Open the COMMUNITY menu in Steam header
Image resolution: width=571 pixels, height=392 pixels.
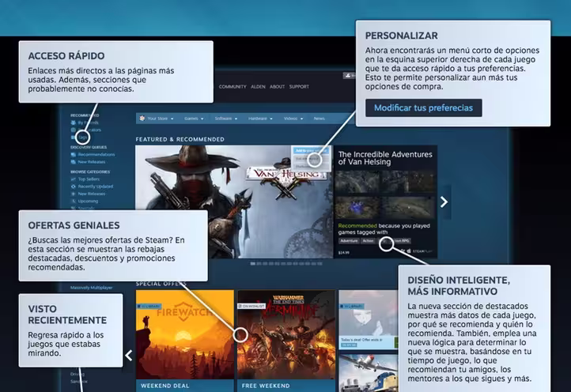[233, 87]
